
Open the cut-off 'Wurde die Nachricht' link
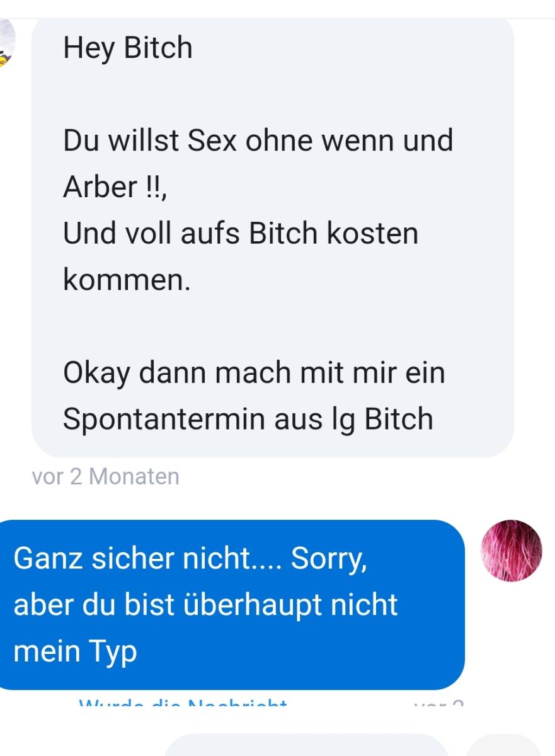(x=183, y=702)
